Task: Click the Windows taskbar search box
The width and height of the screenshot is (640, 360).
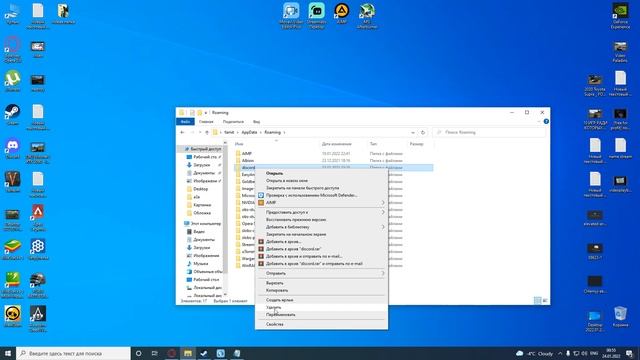Action: point(73,353)
